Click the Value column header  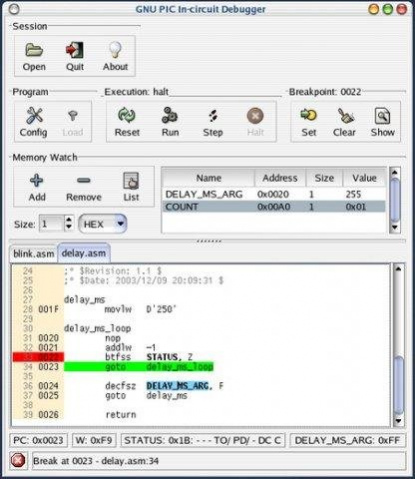point(364,178)
